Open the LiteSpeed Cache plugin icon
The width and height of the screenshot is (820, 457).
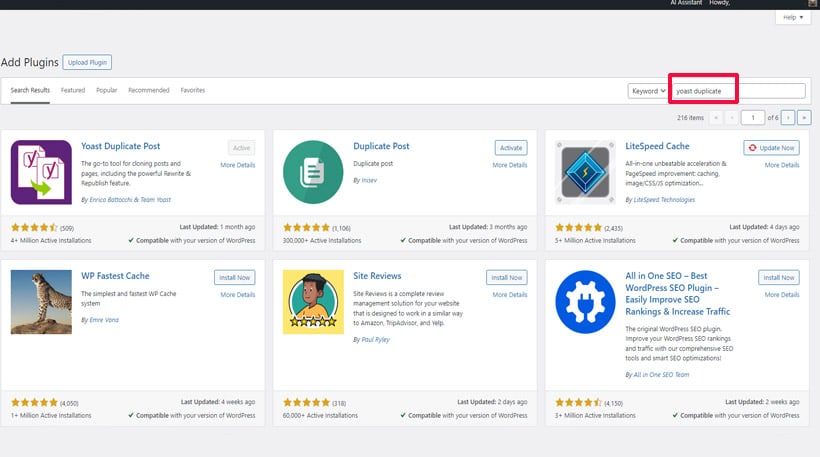[585, 172]
